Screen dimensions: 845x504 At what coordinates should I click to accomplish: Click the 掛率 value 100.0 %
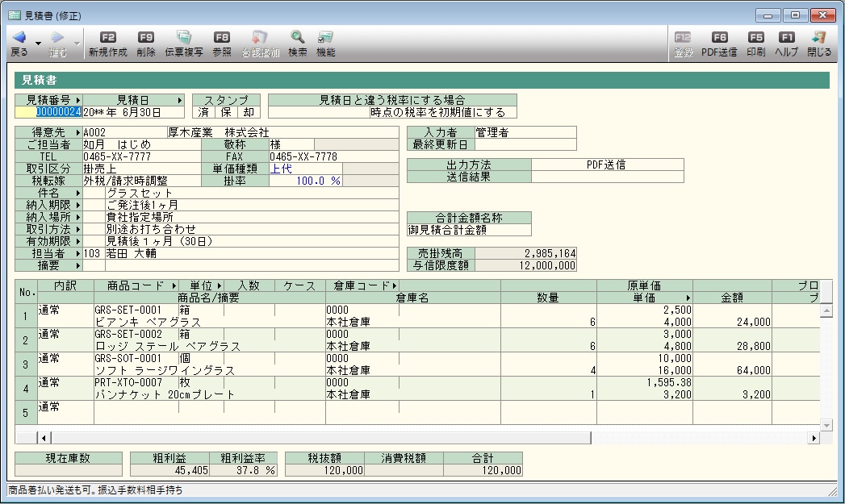305,181
